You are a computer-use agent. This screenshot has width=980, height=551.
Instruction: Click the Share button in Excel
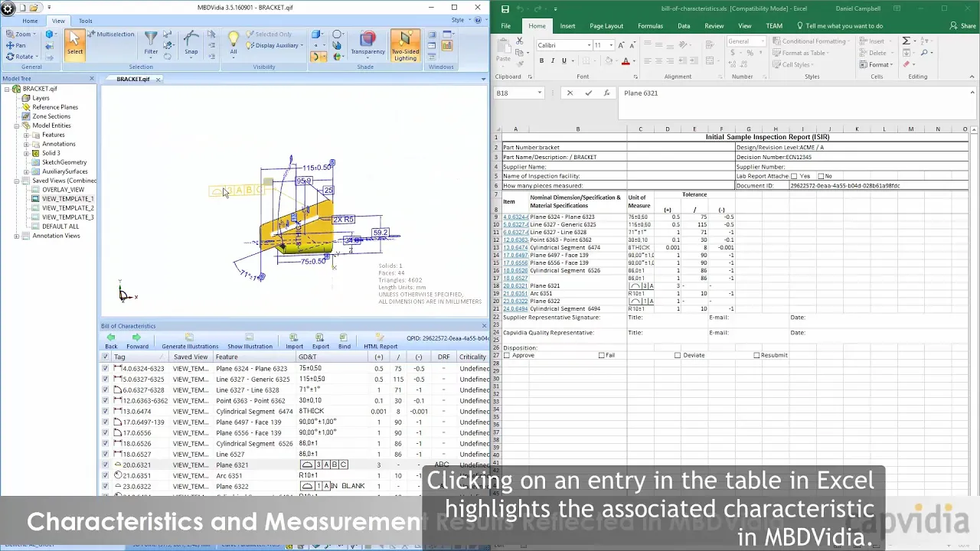[962, 26]
